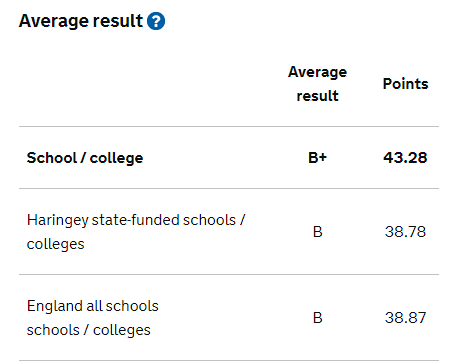The width and height of the screenshot is (457, 363).
Task: Click the School / college row label
Action: [85, 158]
